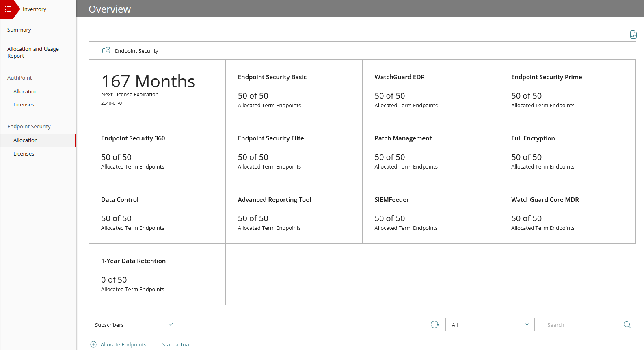The width and height of the screenshot is (644, 350).
Task: Open the All filter dropdown
Action: (x=490, y=324)
